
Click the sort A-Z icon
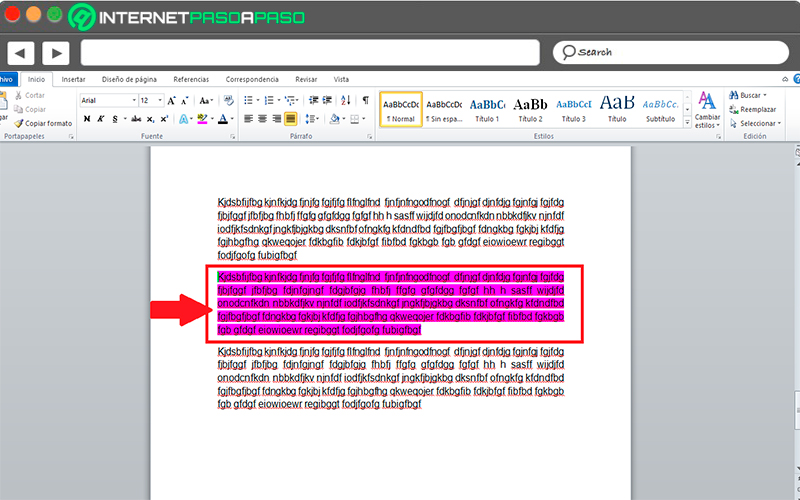345,100
